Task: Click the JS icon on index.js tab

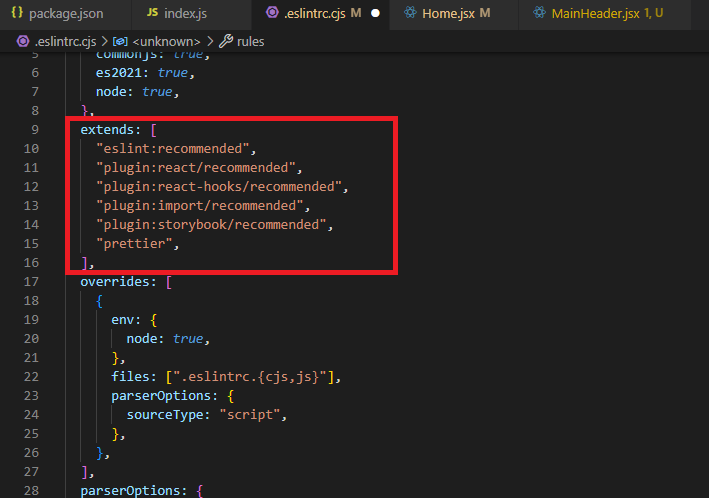Action: click(x=152, y=13)
